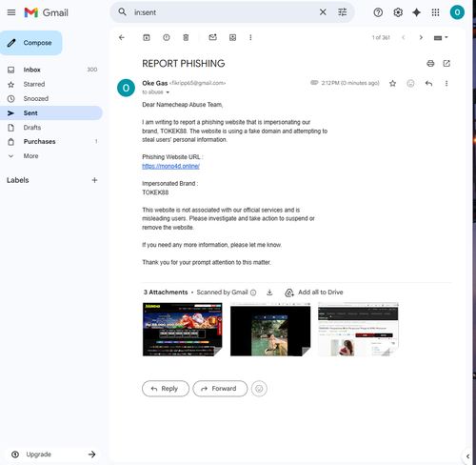Download all attachments
This screenshot has height=465, width=476.
coord(269,293)
